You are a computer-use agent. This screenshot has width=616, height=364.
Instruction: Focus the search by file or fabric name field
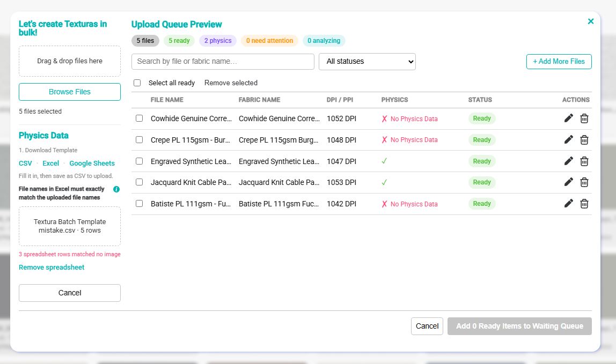(x=223, y=62)
